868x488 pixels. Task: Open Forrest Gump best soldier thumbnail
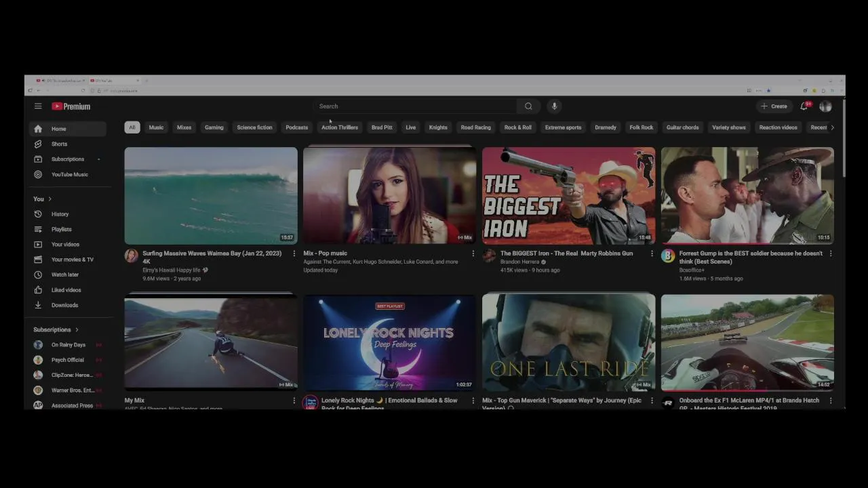point(747,196)
